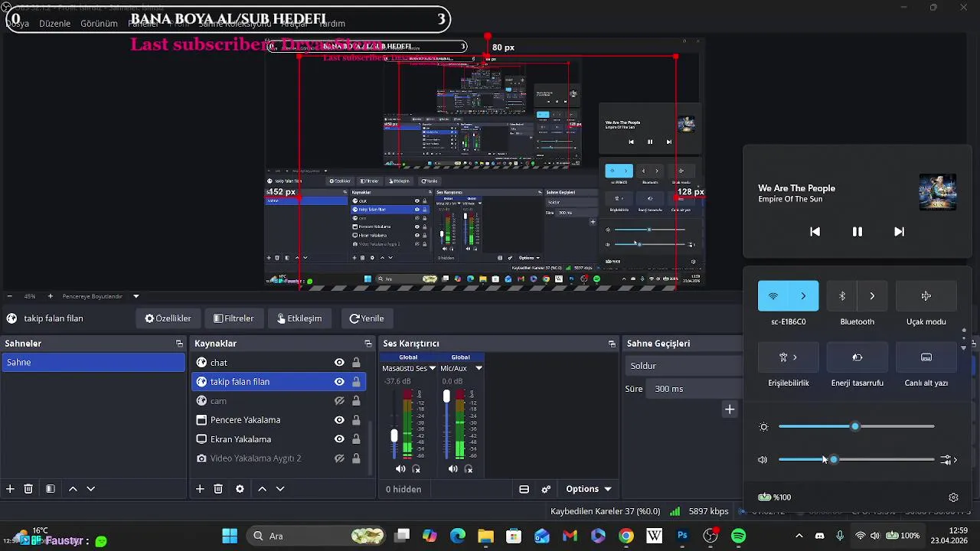Expand Bluetooth devices chevron

(872, 296)
